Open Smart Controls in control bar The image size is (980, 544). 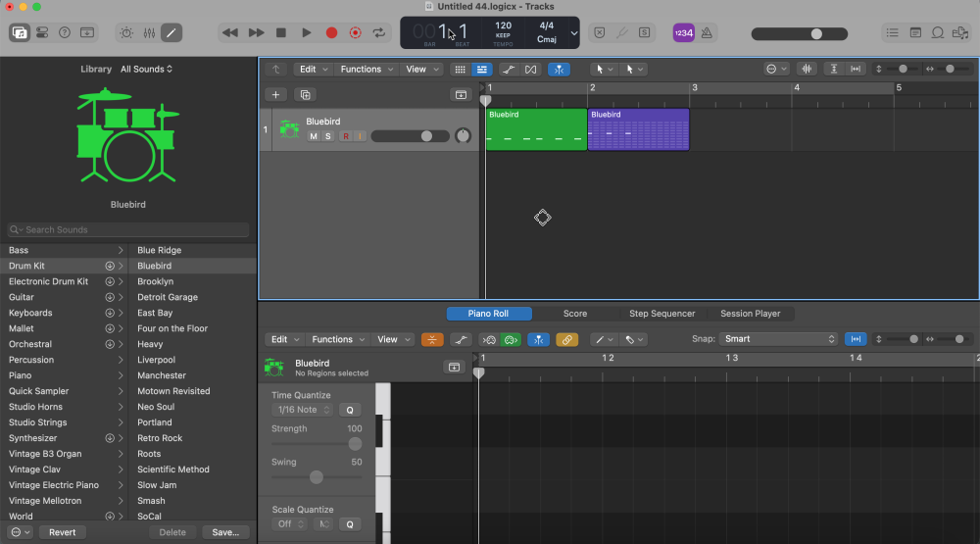coord(125,32)
